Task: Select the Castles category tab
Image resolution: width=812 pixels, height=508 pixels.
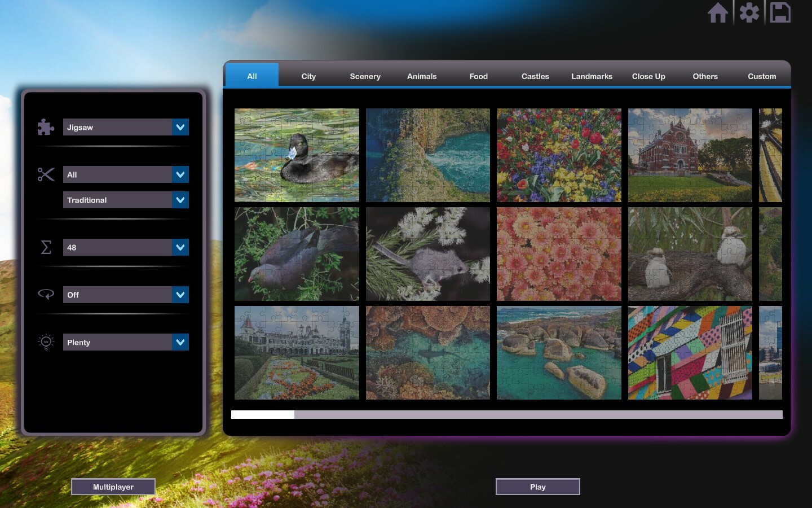Action: 535,76
